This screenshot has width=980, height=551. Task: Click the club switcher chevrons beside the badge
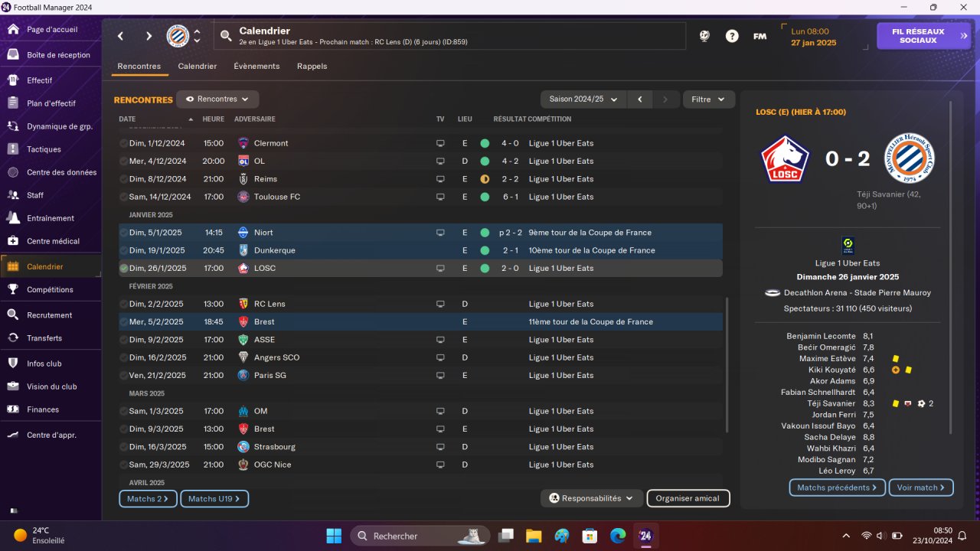[x=197, y=36]
